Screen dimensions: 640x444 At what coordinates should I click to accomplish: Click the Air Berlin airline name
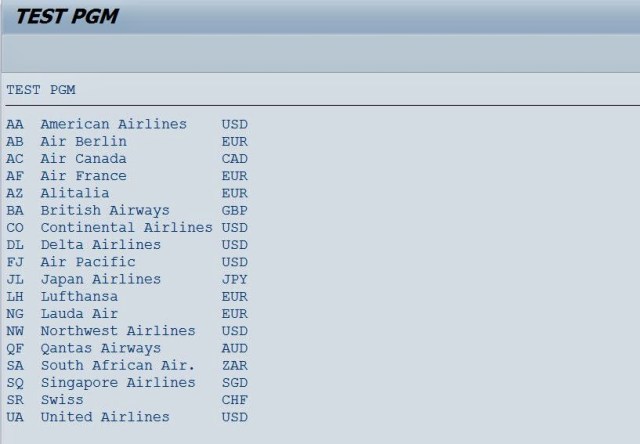coord(83,142)
